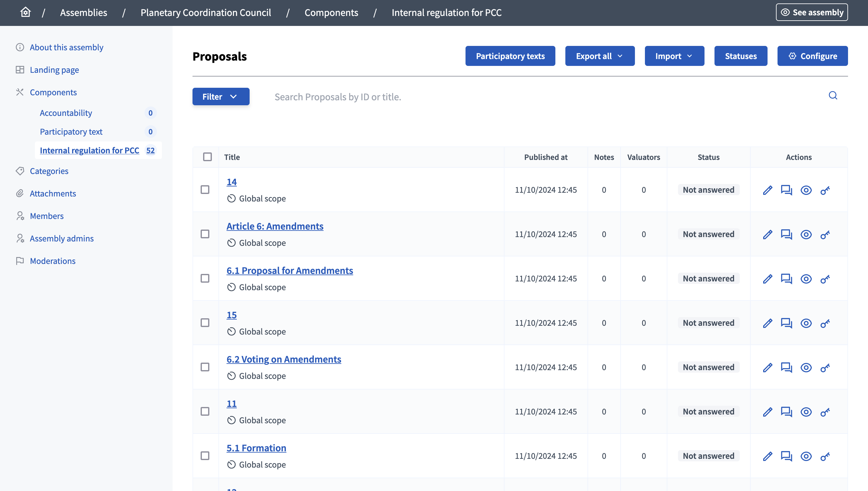868x491 pixels.
Task: Click the home icon in breadcrumb
Action: click(x=25, y=12)
